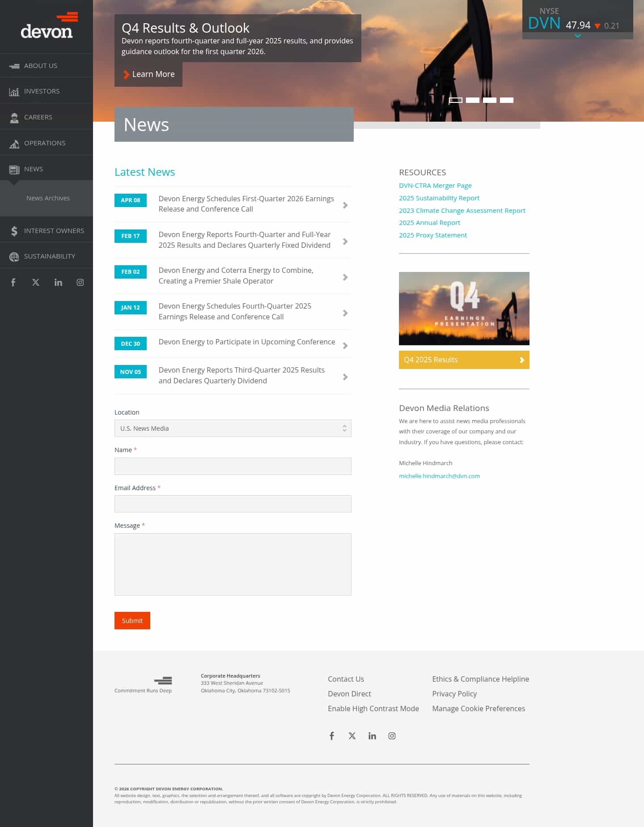Click arrow beside Third-Quarter 2025 Results article
The image size is (644, 827).
click(x=345, y=377)
